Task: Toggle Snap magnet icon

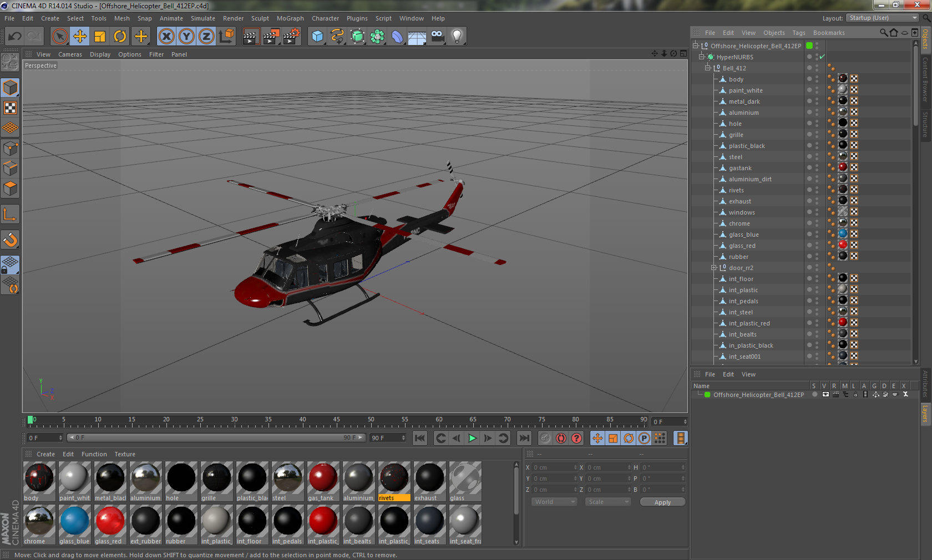Action: [10, 240]
